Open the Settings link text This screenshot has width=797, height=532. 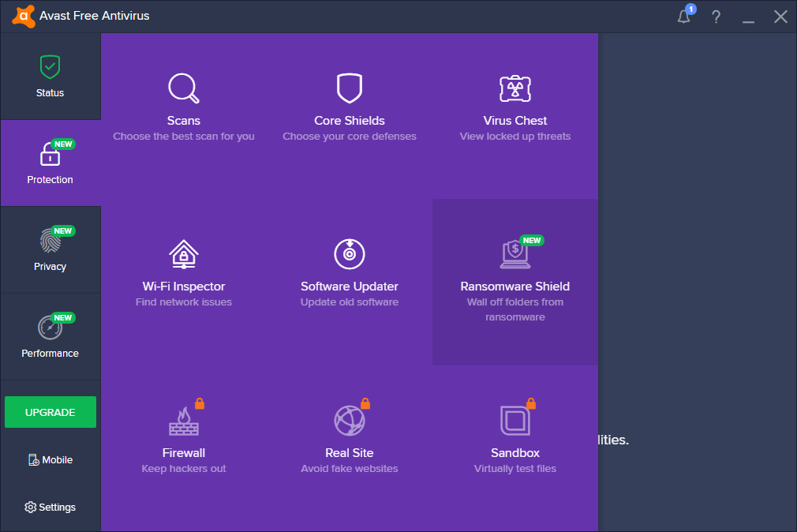[58, 507]
